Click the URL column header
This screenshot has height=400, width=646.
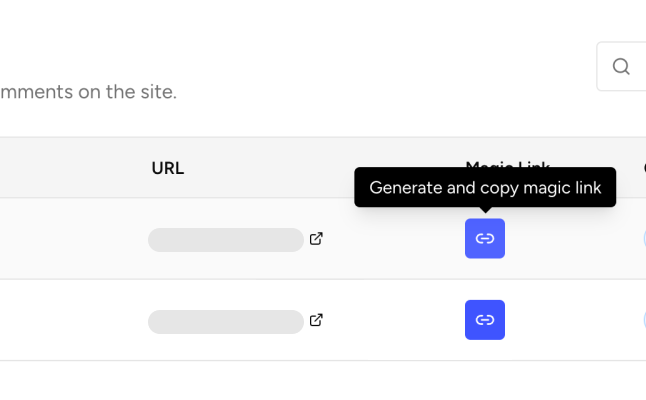(x=168, y=168)
